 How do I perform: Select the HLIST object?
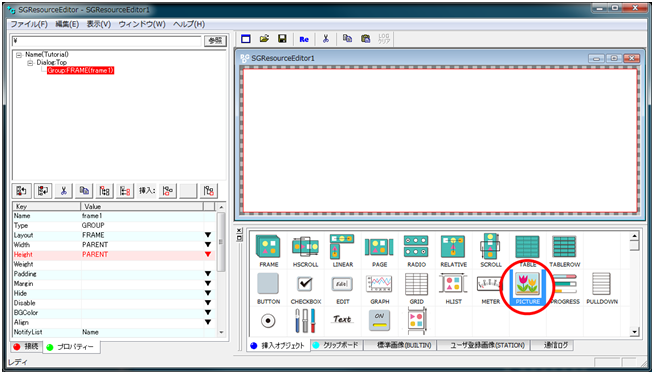pos(453,288)
